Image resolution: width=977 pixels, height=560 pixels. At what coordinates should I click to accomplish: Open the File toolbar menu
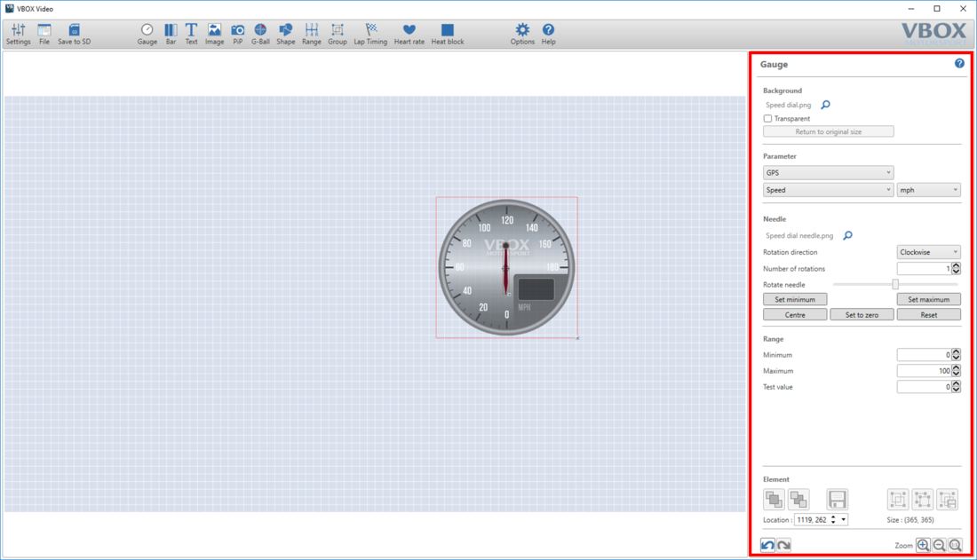pyautogui.click(x=44, y=34)
